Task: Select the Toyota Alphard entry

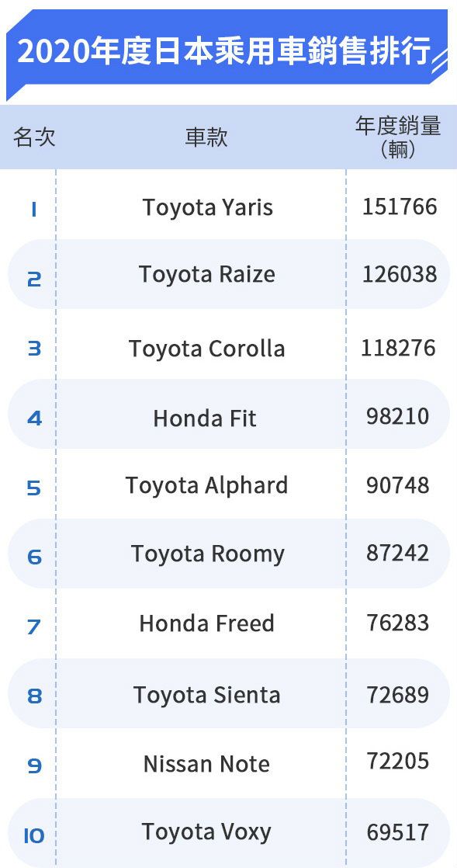Action: point(207,485)
